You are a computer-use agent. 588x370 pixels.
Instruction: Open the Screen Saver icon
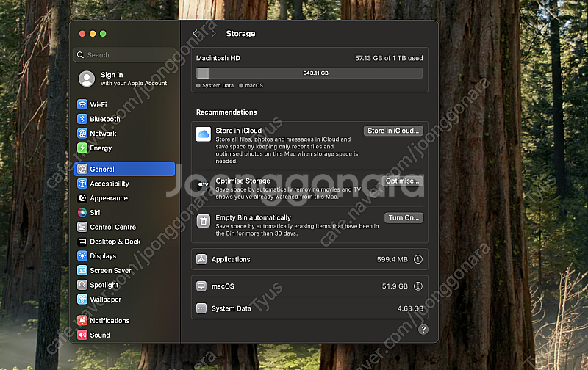pos(82,270)
